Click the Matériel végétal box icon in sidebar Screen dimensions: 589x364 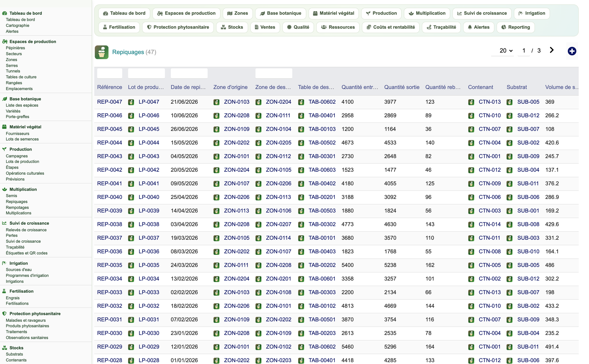[x=5, y=127]
